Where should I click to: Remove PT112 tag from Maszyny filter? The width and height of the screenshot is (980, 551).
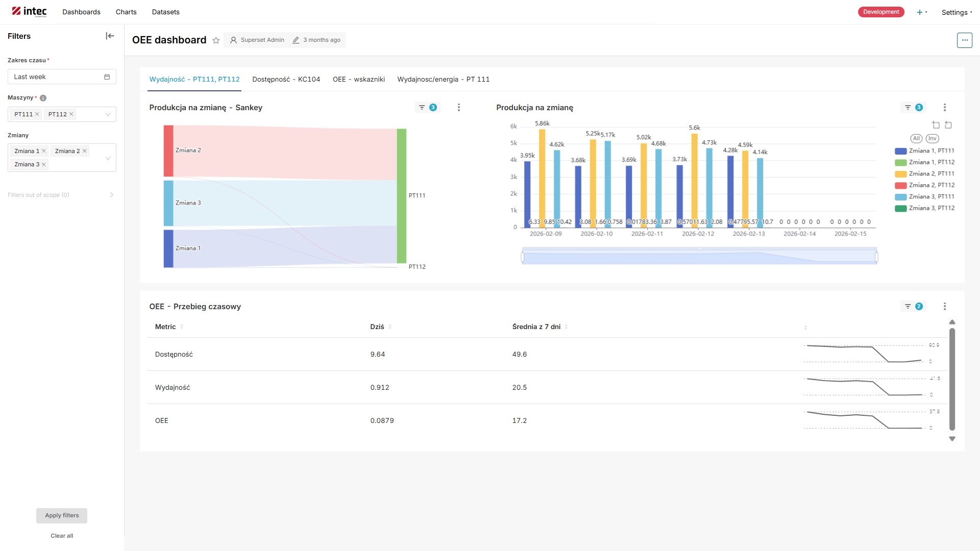[x=71, y=114]
